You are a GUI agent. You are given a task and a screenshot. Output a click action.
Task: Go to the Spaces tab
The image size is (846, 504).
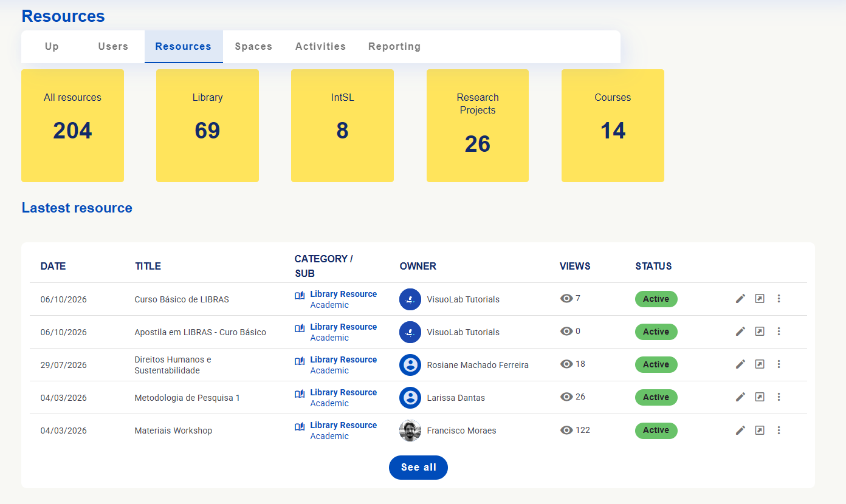point(253,47)
